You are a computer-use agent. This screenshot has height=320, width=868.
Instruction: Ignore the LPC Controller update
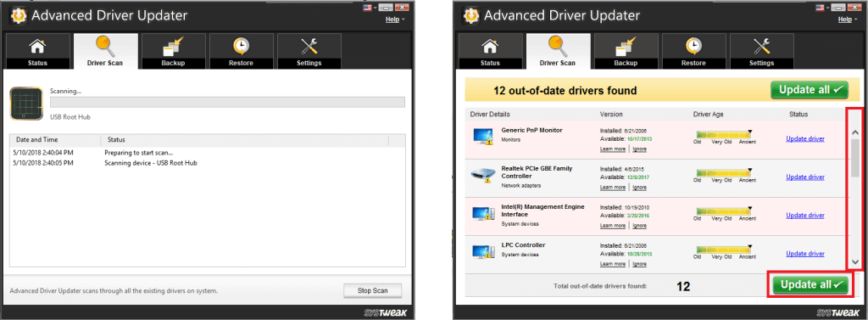coord(639,264)
